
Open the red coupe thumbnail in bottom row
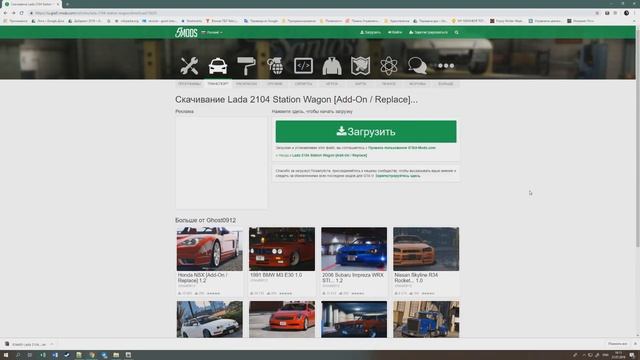[x=282, y=319]
